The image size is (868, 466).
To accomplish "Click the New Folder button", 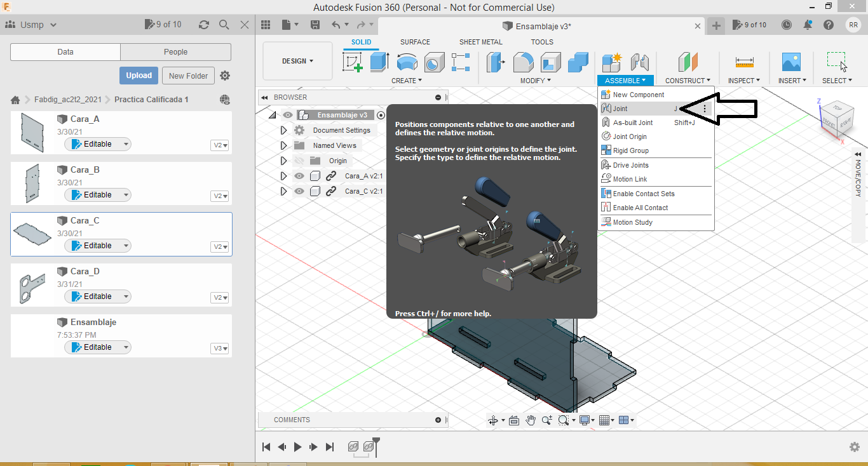I will coord(188,76).
